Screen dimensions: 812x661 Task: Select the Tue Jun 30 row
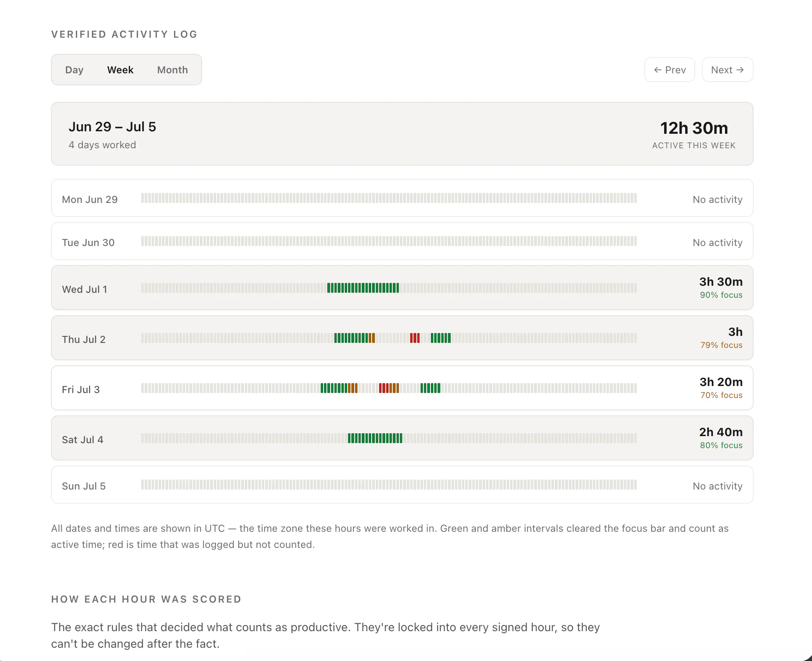[402, 241]
